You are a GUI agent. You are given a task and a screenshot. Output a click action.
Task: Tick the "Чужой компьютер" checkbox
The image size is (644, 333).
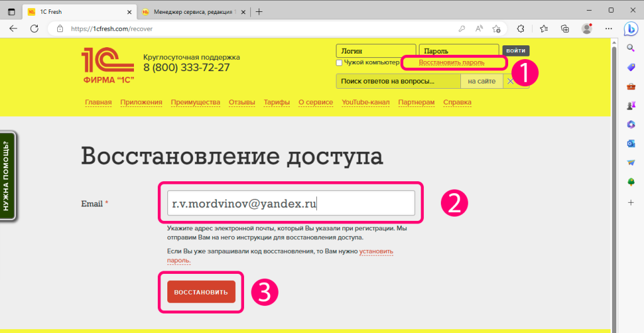(x=339, y=63)
